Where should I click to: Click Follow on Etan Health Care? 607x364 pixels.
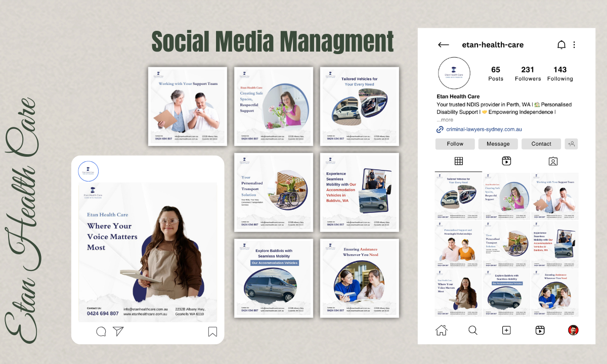[x=455, y=144]
